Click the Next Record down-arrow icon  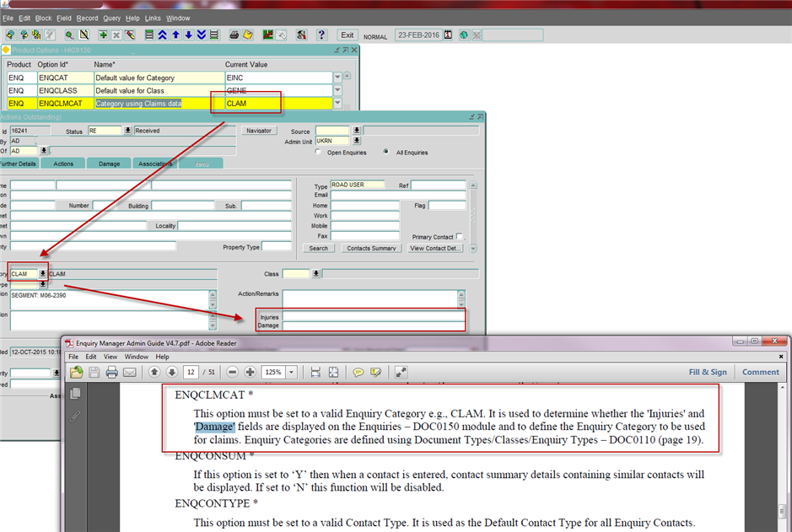(x=187, y=35)
